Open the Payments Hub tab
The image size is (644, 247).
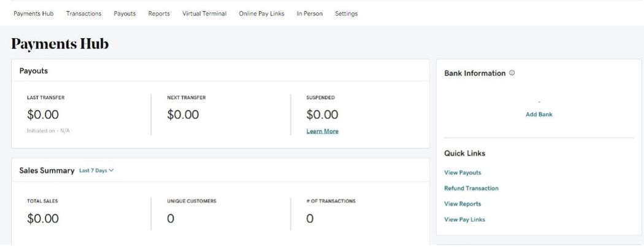[33, 14]
